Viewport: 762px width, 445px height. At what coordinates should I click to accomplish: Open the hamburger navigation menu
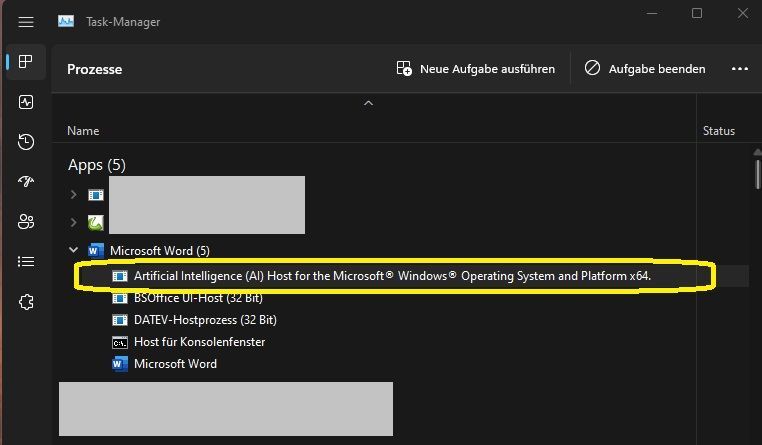coord(26,22)
